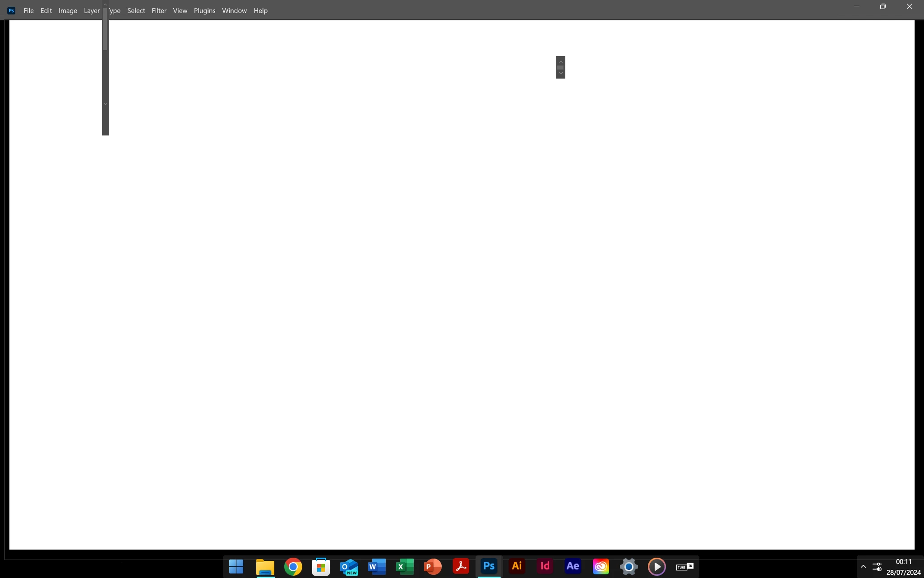Viewport: 924px width, 578px height.
Task: Expand hidden system tray icons chevron
Action: [863, 566]
